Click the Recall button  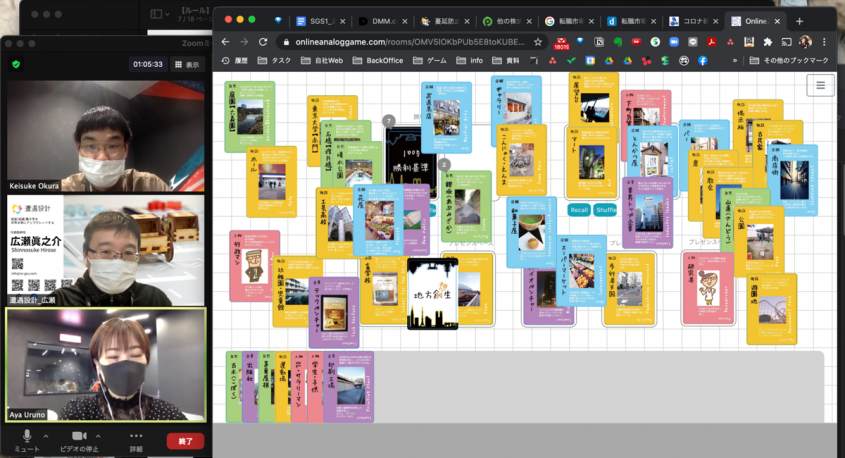coord(579,210)
